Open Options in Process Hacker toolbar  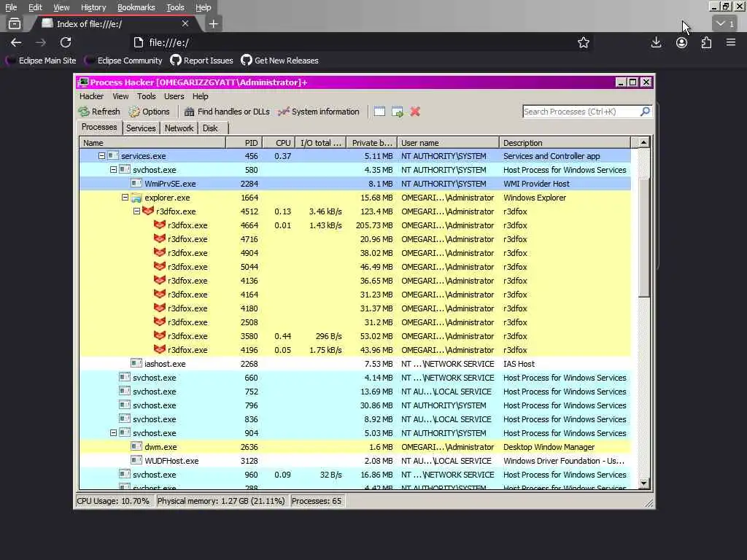(x=149, y=112)
